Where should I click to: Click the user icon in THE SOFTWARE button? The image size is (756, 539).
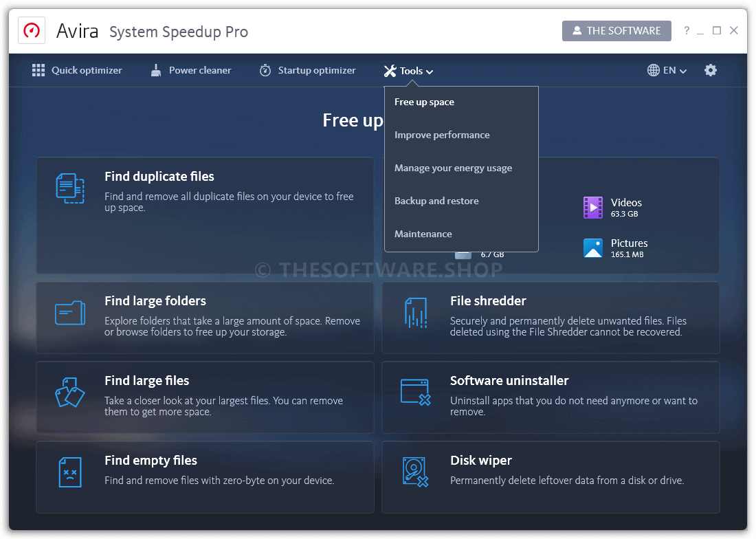577,30
